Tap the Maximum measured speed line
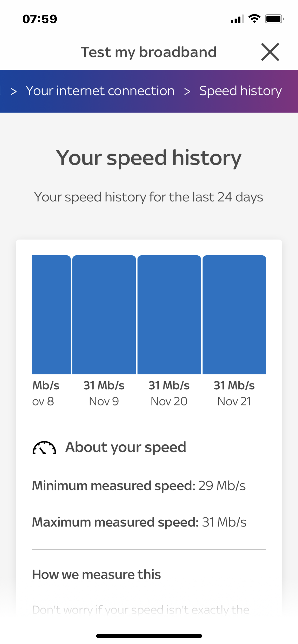 pos(139,522)
